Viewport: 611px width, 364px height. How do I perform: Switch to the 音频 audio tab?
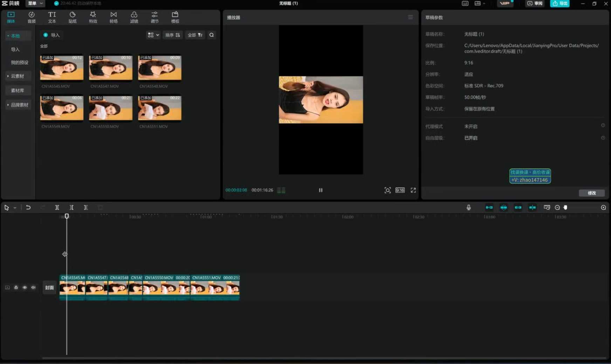point(32,17)
